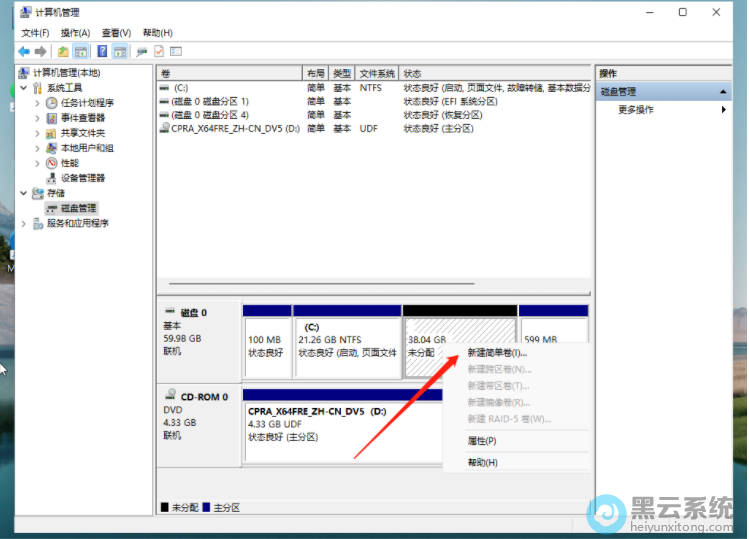749x539 pixels.
Task: Select the CPRA_X64FRE_ZH-CN_DV5 (D:) volume row
Action: pyautogui.click(x=230, y=129)
